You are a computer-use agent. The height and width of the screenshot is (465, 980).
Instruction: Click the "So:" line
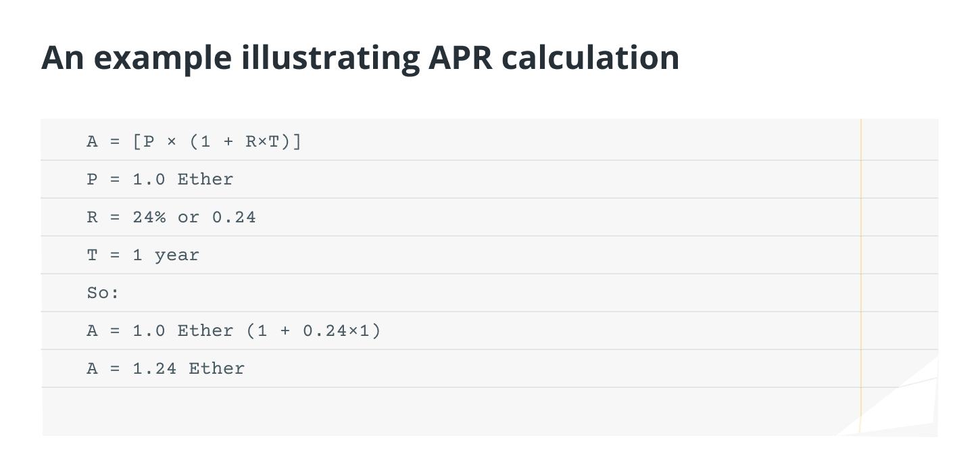pos(103,293)
